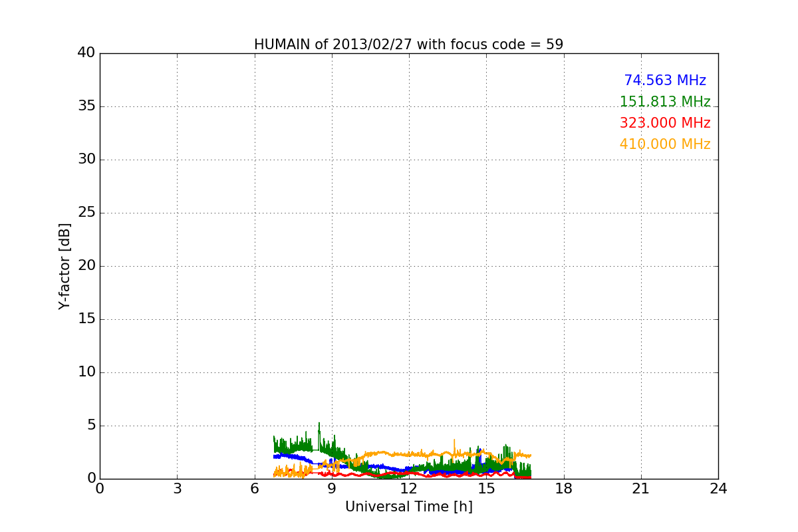The image size is (798, 532).
Task: Select the '410.000 MHz' legend label
Action: click(x=665, y=144)
